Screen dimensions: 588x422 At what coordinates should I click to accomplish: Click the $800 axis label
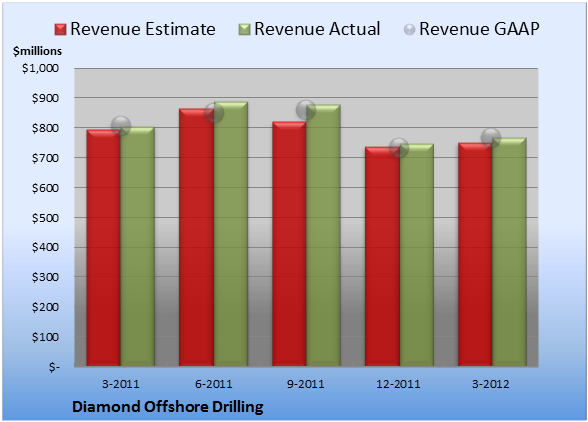pyautogui.click(x=45, y=128)
